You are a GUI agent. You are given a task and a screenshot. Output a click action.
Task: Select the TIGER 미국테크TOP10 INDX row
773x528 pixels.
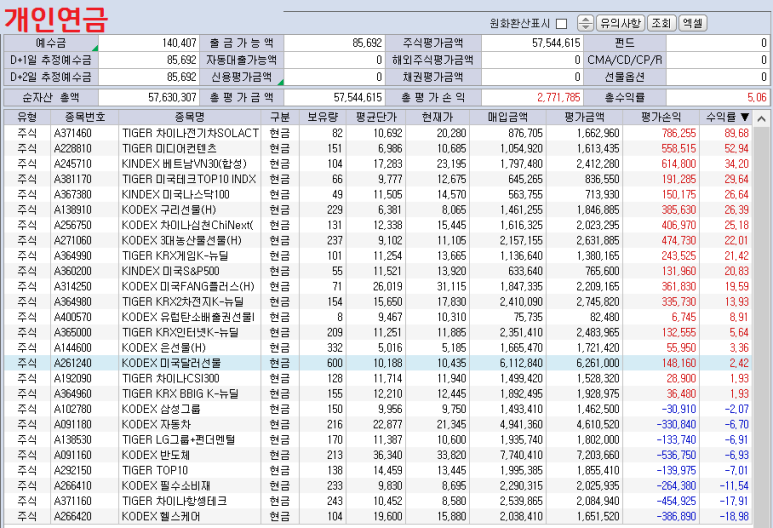click(379, 179)
